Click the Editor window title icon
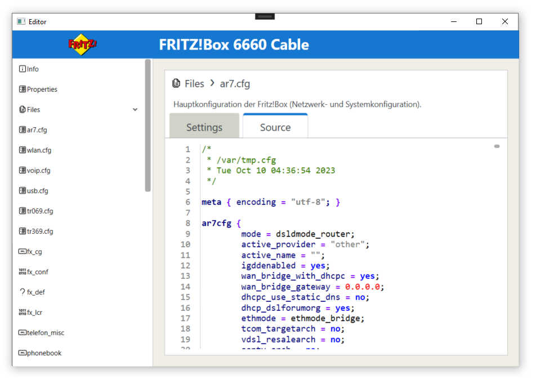This screenshot has width=536, height=392. click(21, 21)
